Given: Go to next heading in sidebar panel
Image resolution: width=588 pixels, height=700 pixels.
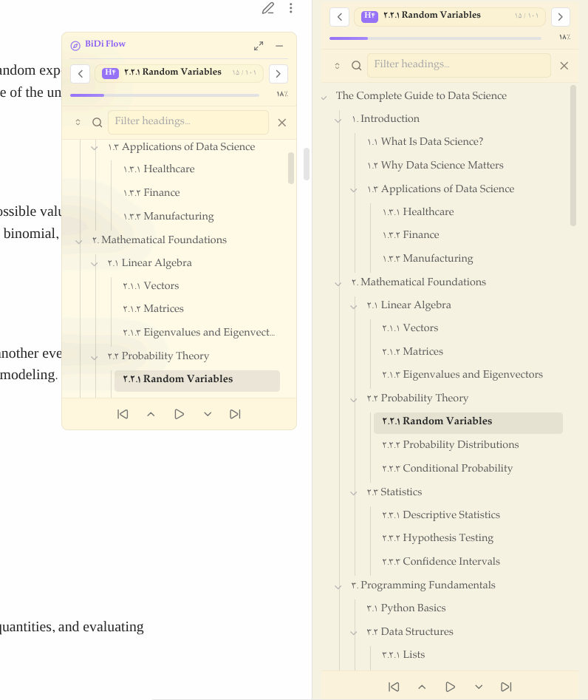Looking at the screenshot, I should (x=561, y=17).
